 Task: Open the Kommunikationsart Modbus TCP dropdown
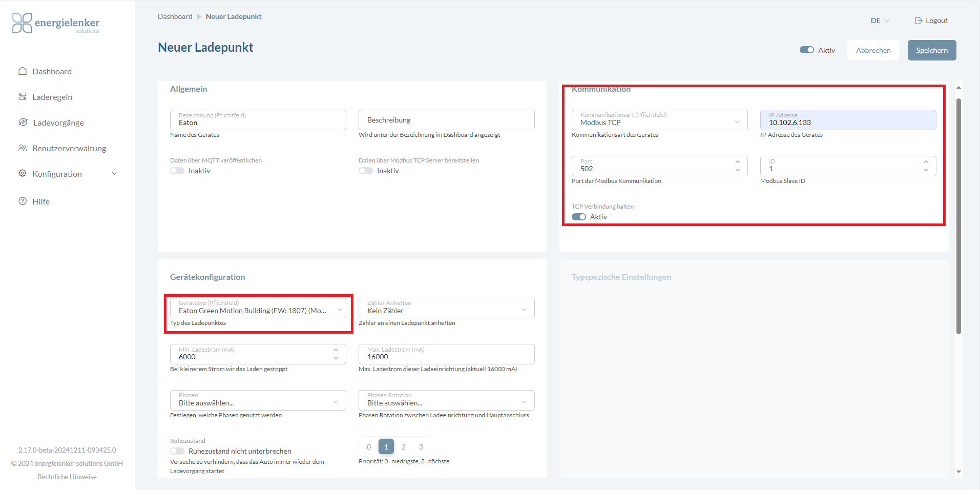660,120
